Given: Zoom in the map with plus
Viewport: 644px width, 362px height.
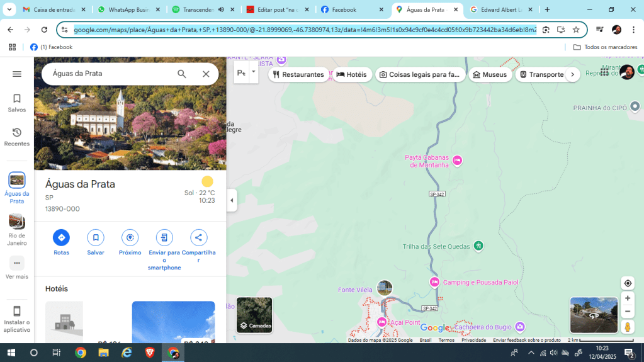Looking at the screenshot, I should pyautogui.click(x=627, y=298).
